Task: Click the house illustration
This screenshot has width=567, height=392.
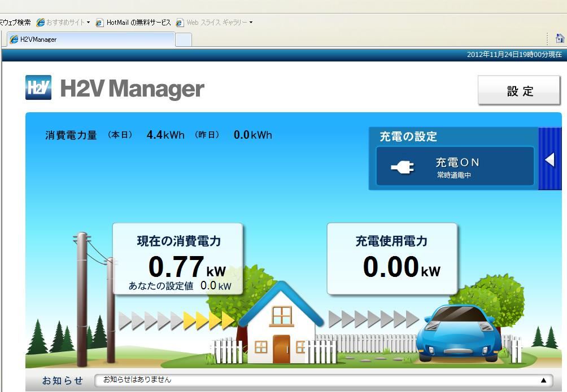Action: 280,323
